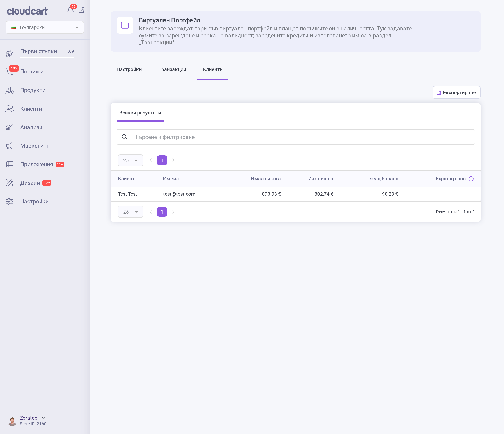Click the search magnifier icon
Screen dimensions: 504x434
click(x=125, y=137)
